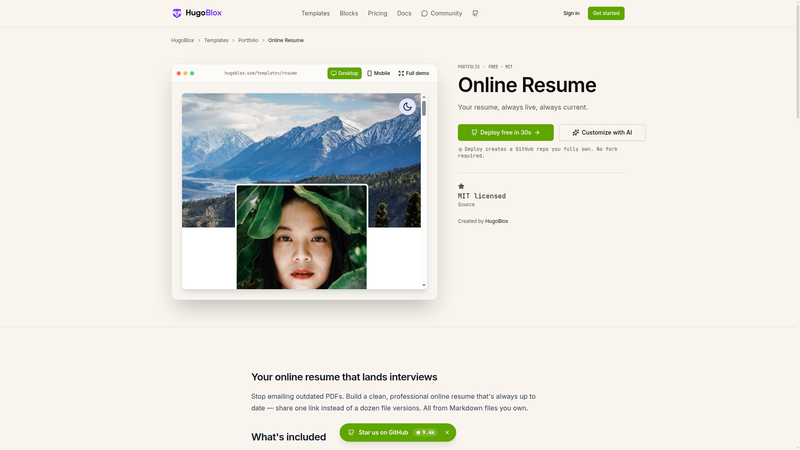Switch preview to Mobile view

[379, 73]
